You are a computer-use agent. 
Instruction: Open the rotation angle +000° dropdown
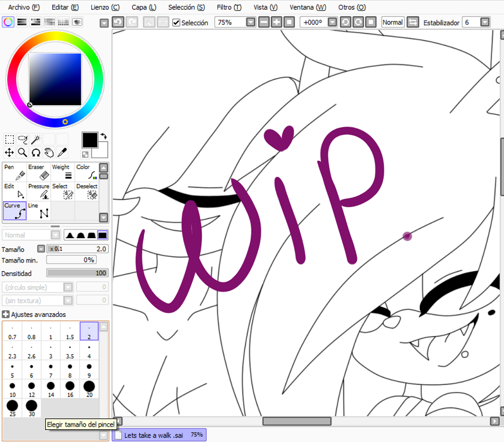tap(332, 22)
